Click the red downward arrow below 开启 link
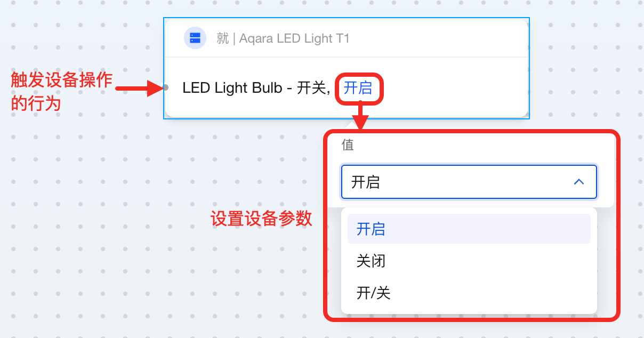644x338 pixels. 361,117
